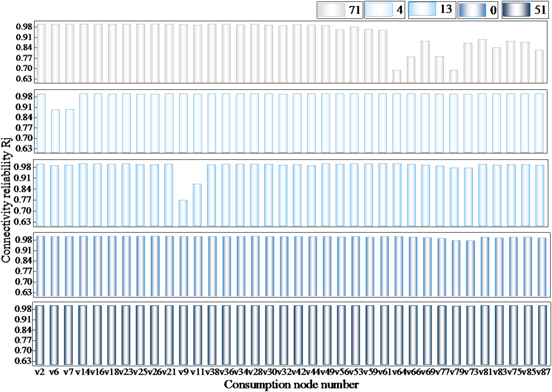552x392 pixels.
Task: Click the v64 bar in the top gray panel
Action: point(396,76)
